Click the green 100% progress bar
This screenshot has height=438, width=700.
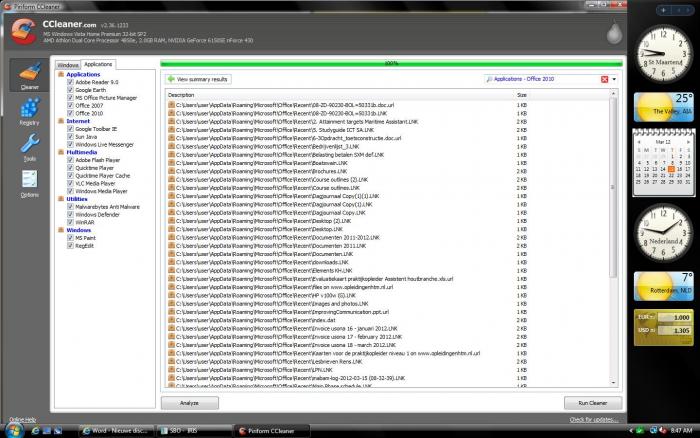click(x=391, y=63)
